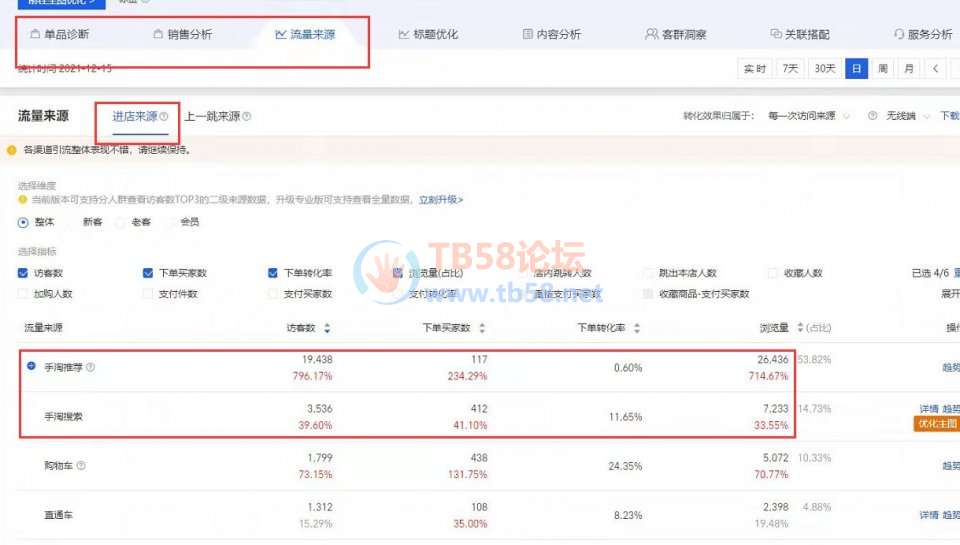Viewport: 960px width, 545px height.
Task: Sort by 访客数 column sort icon
Action: pyautogui.click(x=327, y=328)
